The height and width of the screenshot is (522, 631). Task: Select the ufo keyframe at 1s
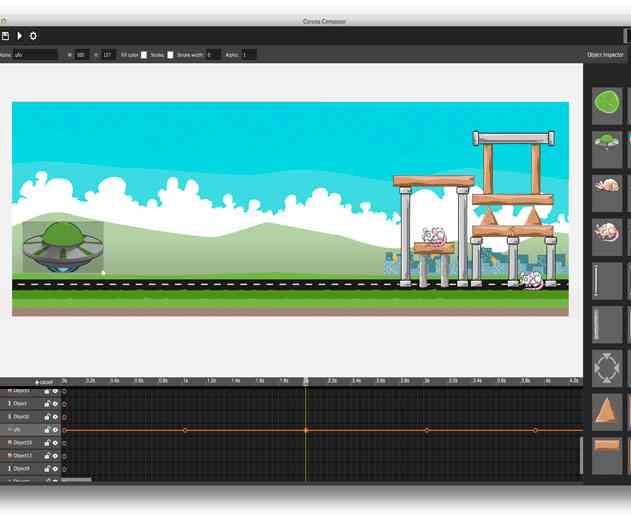[185, 430]
